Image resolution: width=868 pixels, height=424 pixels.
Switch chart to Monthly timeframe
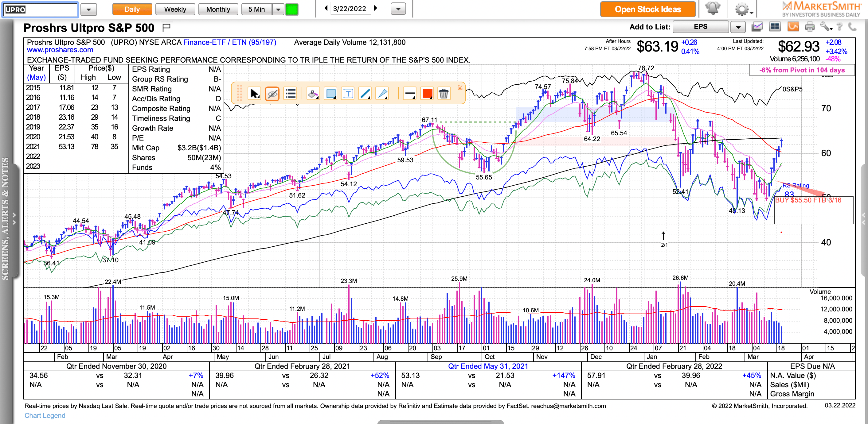pyautogui.click(x=218, y=9)
